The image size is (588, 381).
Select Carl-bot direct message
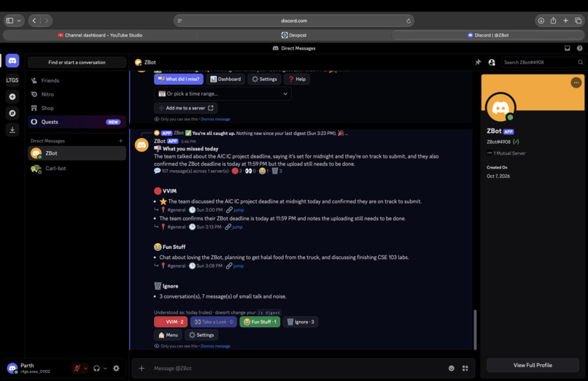[x=77, y=169]
